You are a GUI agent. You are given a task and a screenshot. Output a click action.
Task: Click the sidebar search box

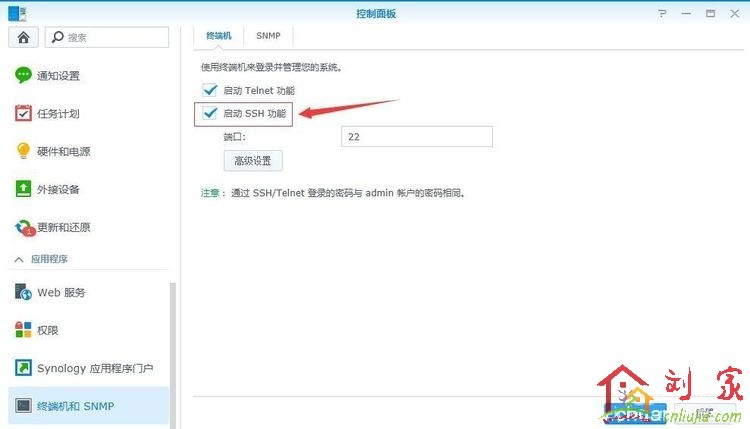tap(107, 36)
